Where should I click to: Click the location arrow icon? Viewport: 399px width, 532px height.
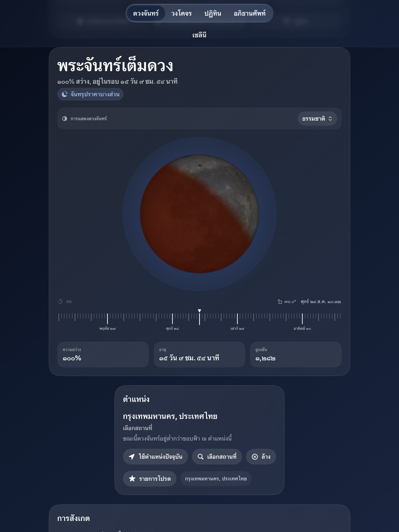point(132,456)
